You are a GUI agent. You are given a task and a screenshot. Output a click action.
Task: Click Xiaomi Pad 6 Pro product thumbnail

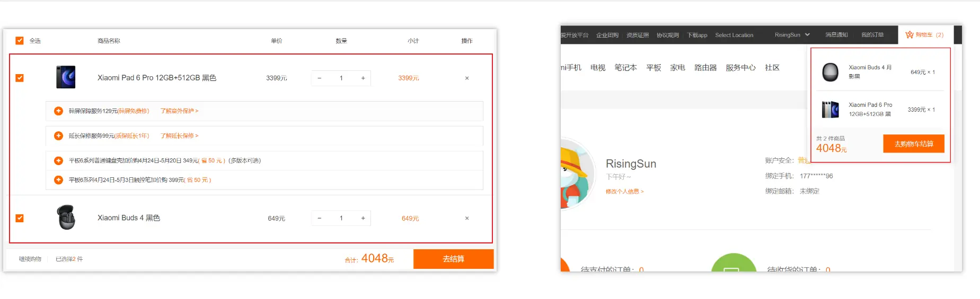[x=66, y=77]
